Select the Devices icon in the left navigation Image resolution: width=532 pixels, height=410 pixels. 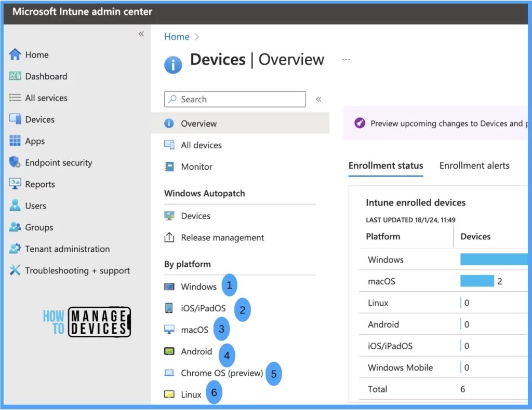click(15, 119)
